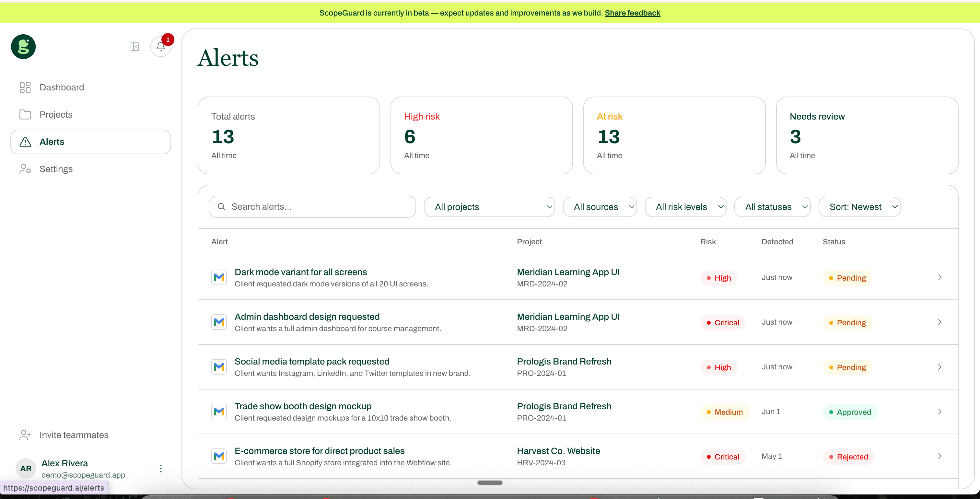Go to Projects in sidebar
The image size is (980, 499).
(90, 114)
